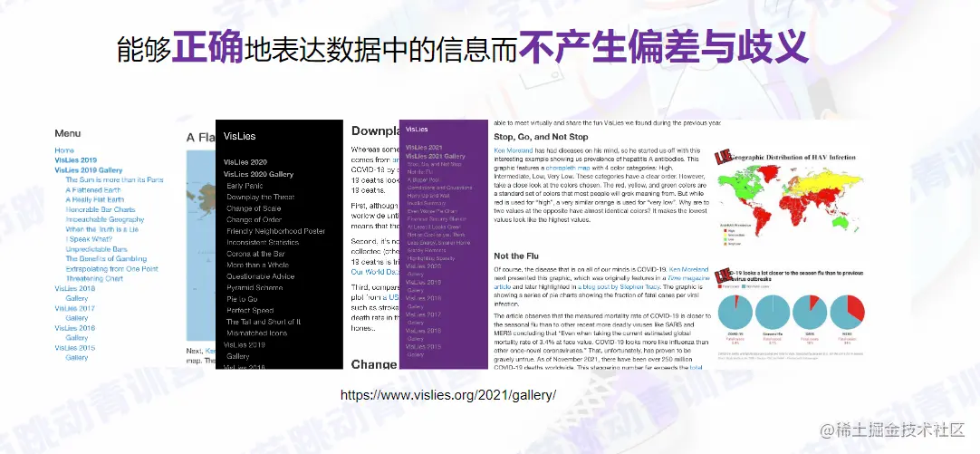
Task: Select I Speak What? entry
Action: coord(90,239)
